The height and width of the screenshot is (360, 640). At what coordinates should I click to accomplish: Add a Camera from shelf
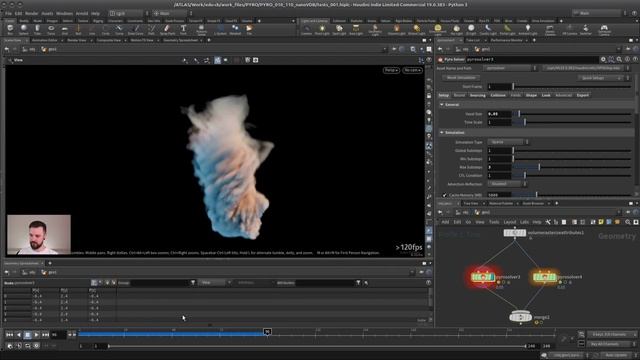[307, 29]
